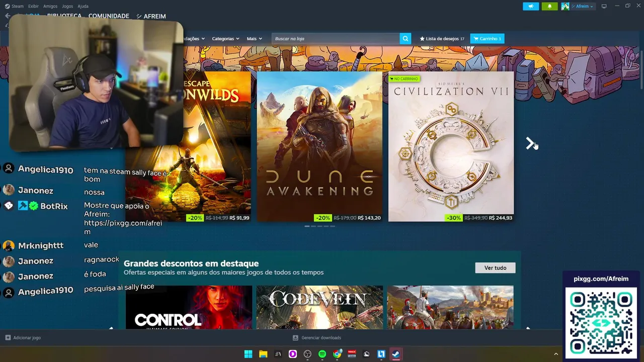
Task: Open Google Chrome from taskbar
Action: (337, 354)
